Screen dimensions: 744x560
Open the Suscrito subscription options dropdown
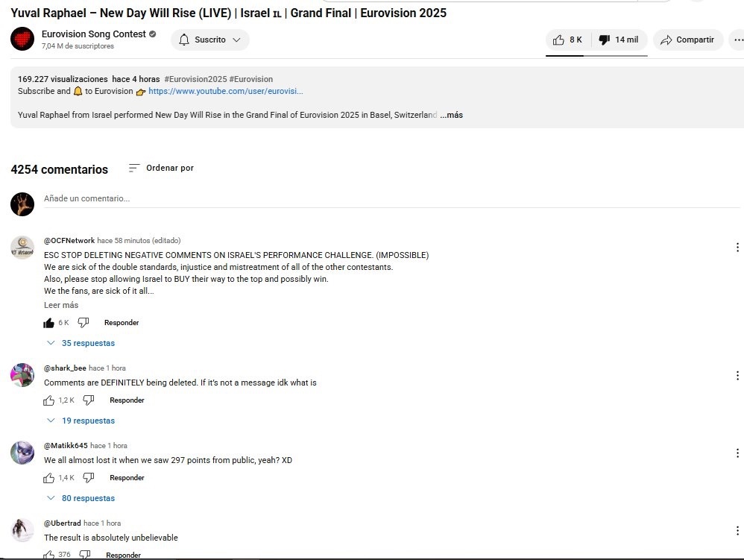click(x=209, y=40)
